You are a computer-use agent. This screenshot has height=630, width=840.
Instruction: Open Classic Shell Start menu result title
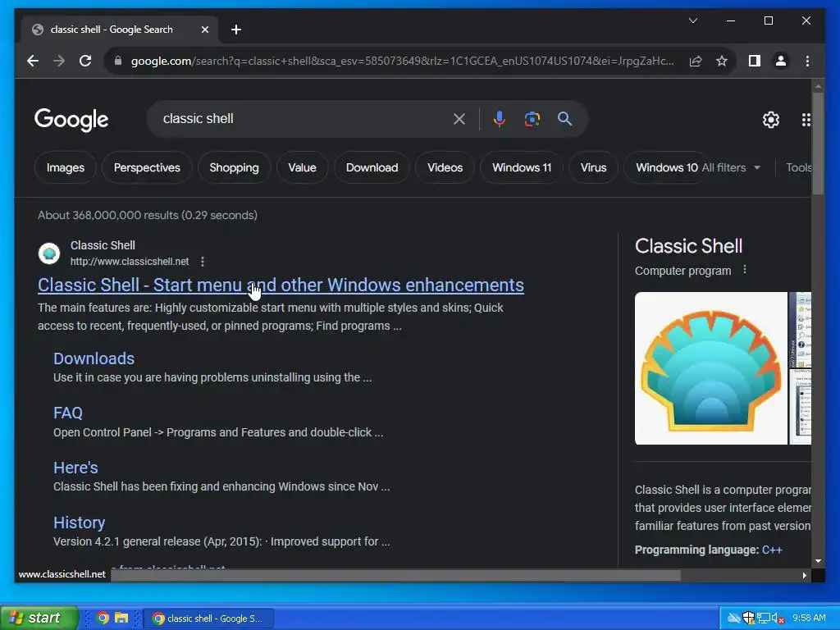tap(281, 285)
